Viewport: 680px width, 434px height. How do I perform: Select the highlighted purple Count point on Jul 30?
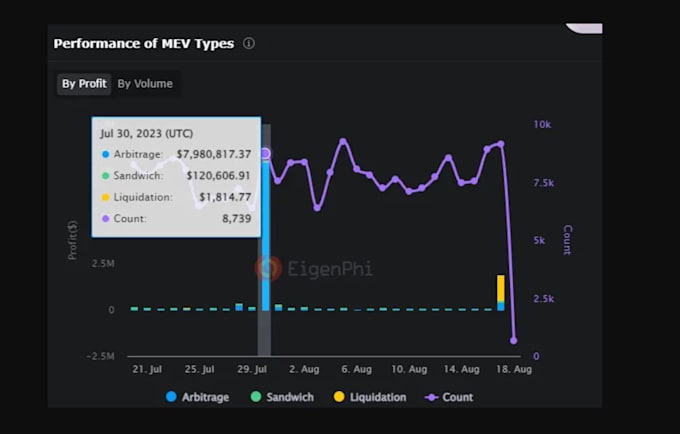point(265,153)
